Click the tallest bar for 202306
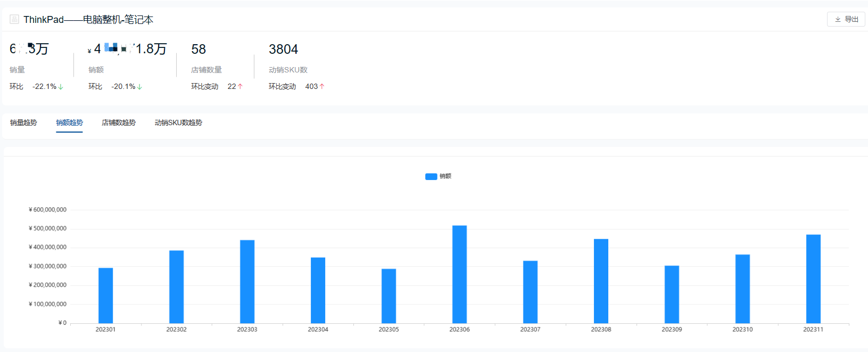 click(459, 274)
